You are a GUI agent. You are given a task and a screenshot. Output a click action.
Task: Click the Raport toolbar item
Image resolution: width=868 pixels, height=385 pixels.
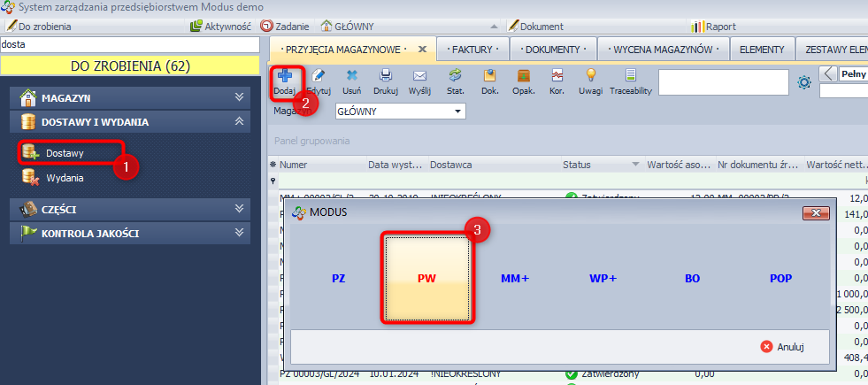coord(714,26)
